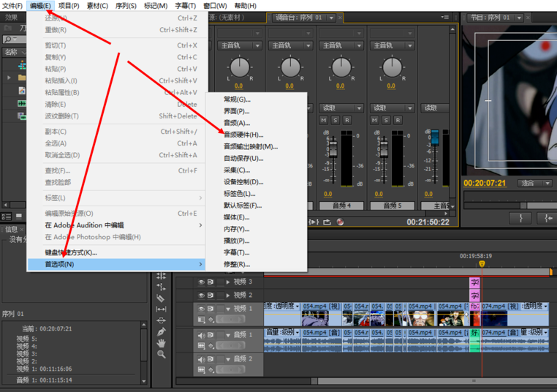Click the search magnifier in the project panel
The width and height of the screenshot is (557, 392).
[8, 39]
